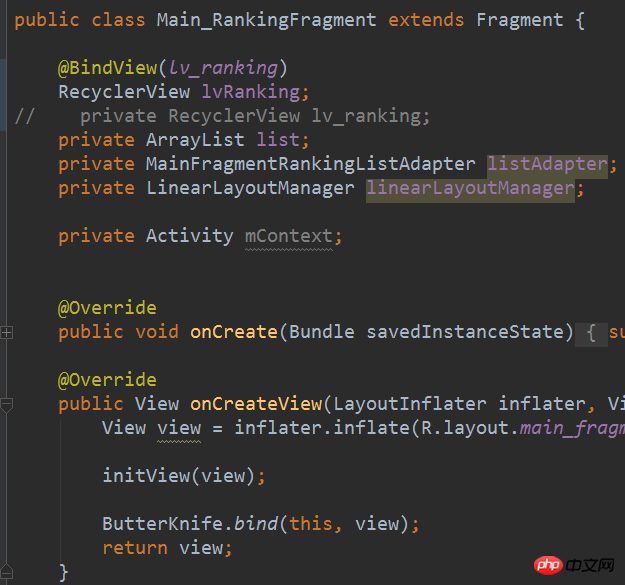This screenshot has width=625, height=585.
Task: Select the lv_ranking annotation argument
Action: (x=223, y=68)
